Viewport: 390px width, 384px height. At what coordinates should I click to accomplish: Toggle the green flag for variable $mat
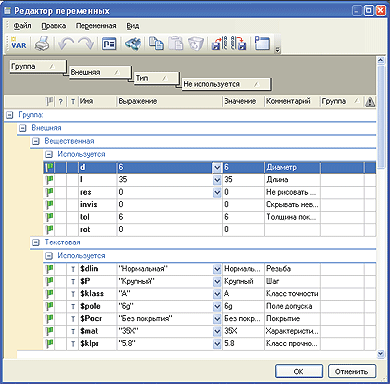[49, 331]
